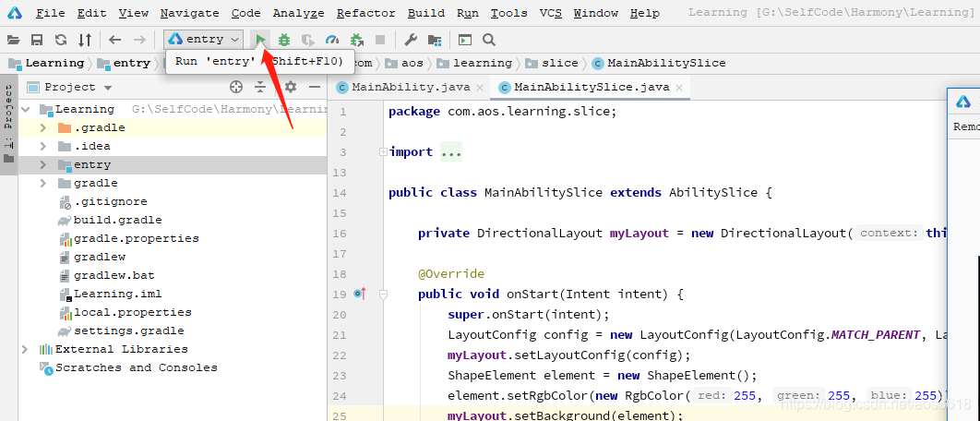Click the Run Anything terminal icon
This screenshot has width=980, height=421.
pyautogui.click(x=465, y=40)
